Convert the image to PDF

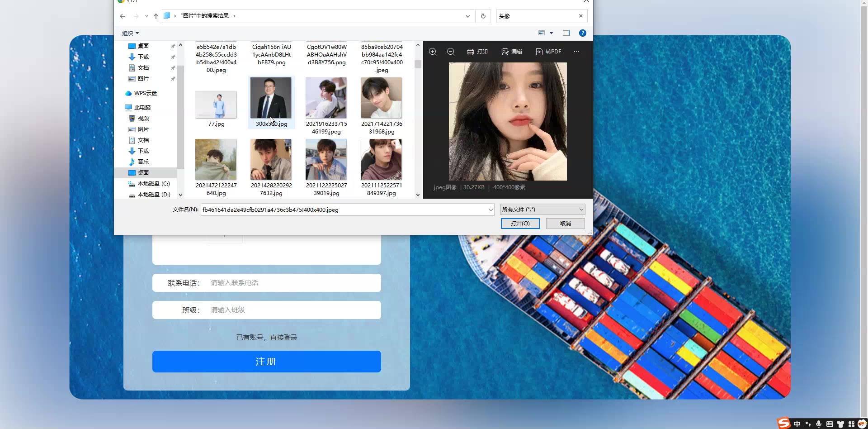[548, 52]
